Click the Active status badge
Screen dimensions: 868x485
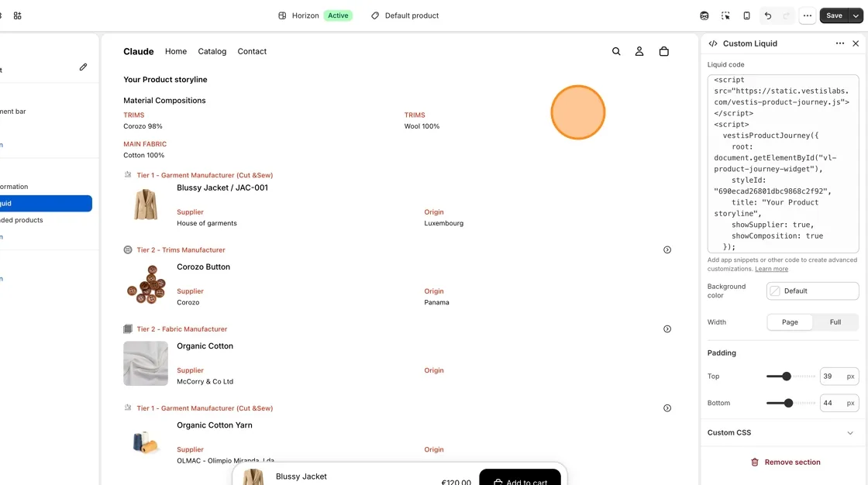pyautogui.click(x=338, y=15)
